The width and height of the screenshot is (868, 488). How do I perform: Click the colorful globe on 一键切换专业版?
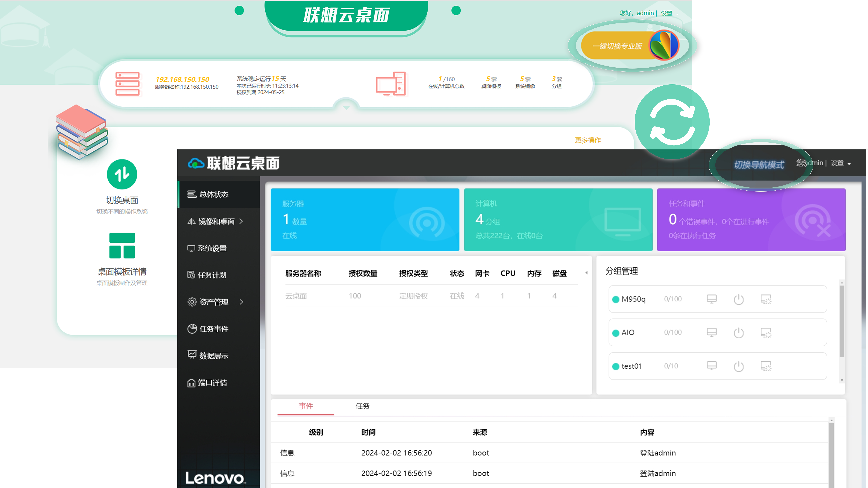click(664, 45)
